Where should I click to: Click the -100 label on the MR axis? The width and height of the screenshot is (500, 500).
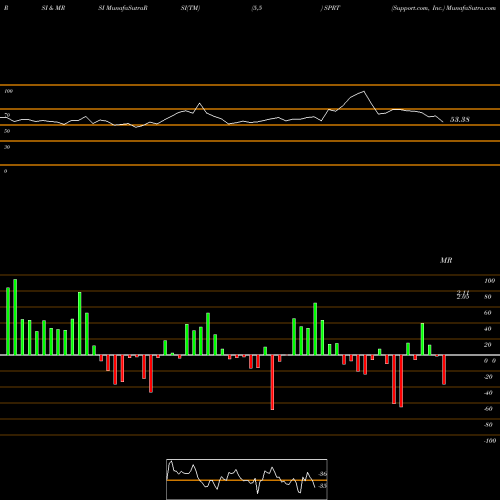[x=490, y=441]
